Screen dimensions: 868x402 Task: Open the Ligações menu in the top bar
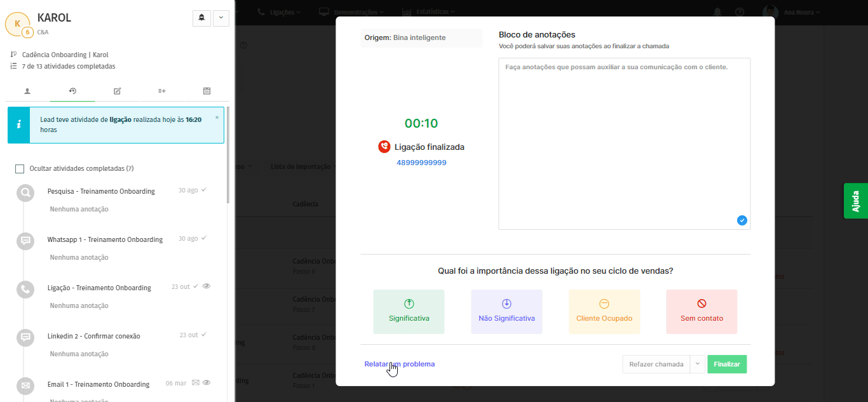click(x=279, y=11)
